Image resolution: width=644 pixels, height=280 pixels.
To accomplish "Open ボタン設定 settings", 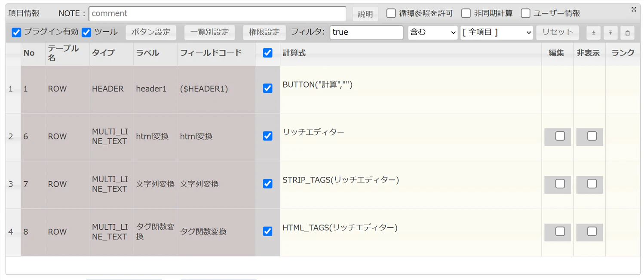I will click(x=150, y=32).
